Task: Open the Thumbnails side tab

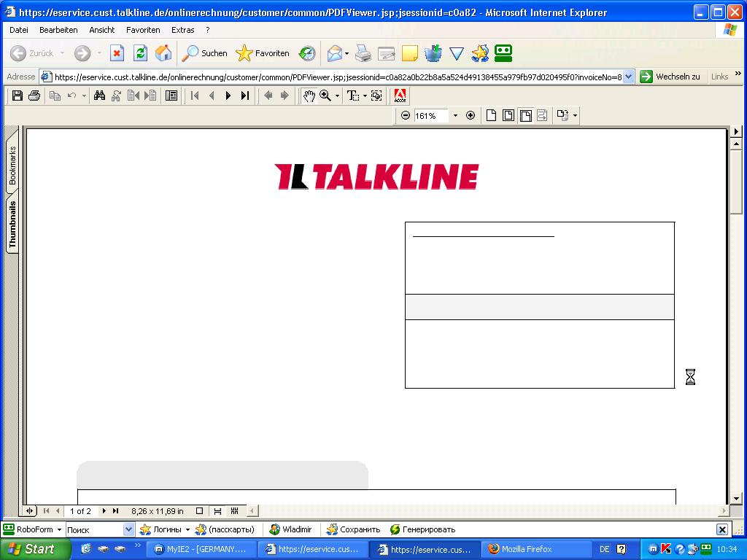Action: point(12,224)
